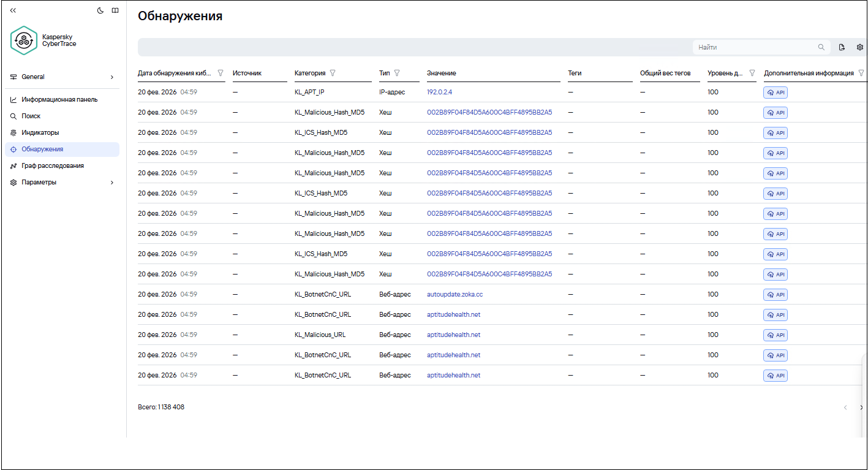Image resolution: width=868 pixels, height=470 pixels.
Task: Click the Источник column header
Action: point(247,73)
